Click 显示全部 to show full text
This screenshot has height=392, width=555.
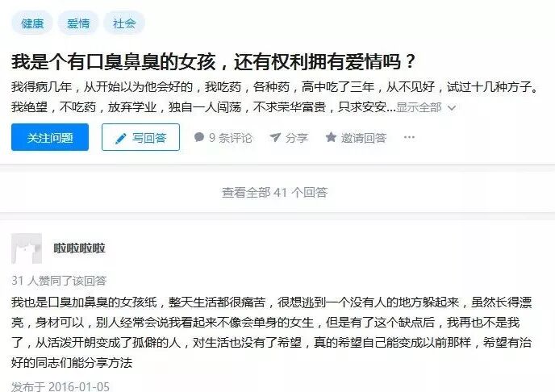pos(419,107)
